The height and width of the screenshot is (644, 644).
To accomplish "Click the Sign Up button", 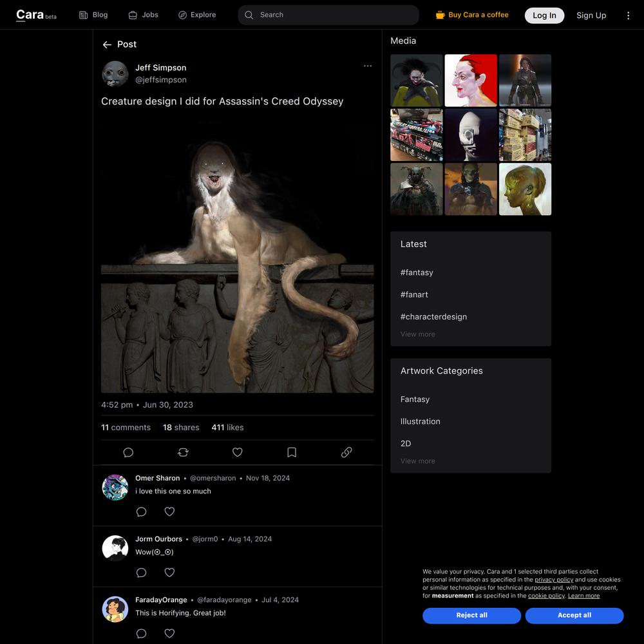I will coord(591,15).
